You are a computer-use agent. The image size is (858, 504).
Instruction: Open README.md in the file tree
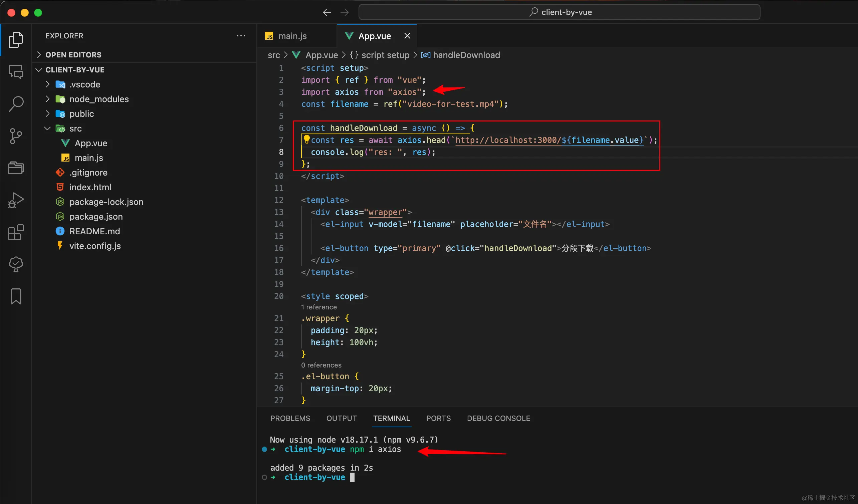click(x=95, y=231)
